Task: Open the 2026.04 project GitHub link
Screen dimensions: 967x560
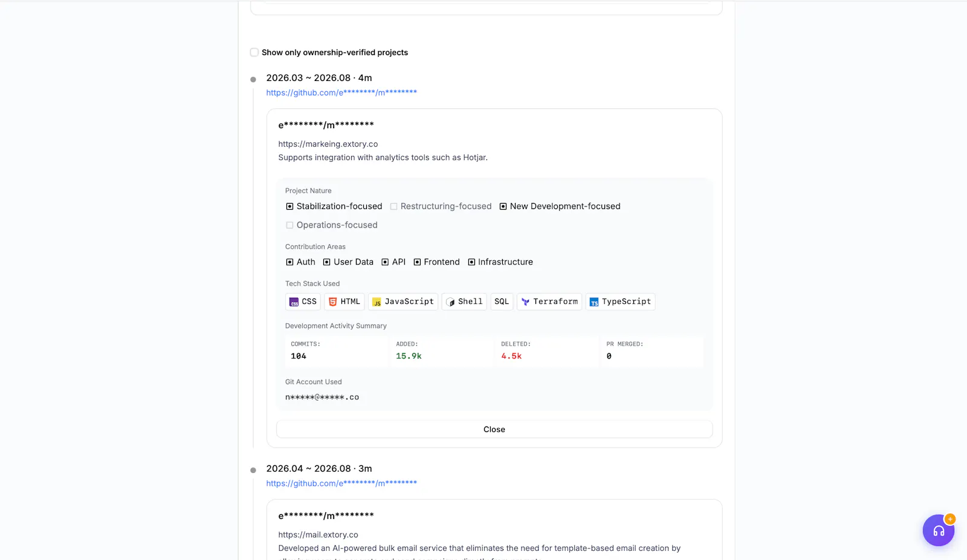Action: (341, 483)
